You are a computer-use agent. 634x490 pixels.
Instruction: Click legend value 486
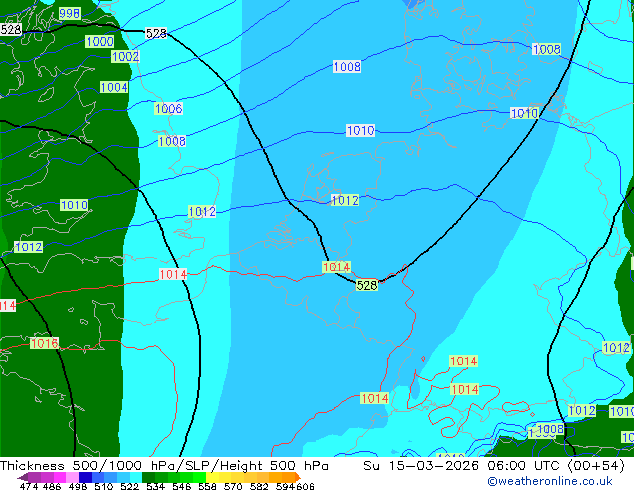click(x=51, y=486)
